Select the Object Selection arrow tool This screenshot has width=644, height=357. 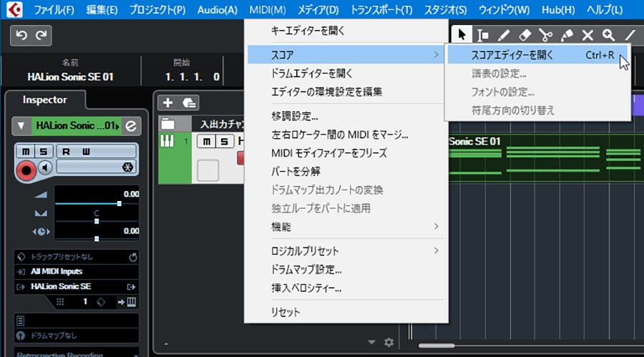pyautogui.click(x=462, y=35)
